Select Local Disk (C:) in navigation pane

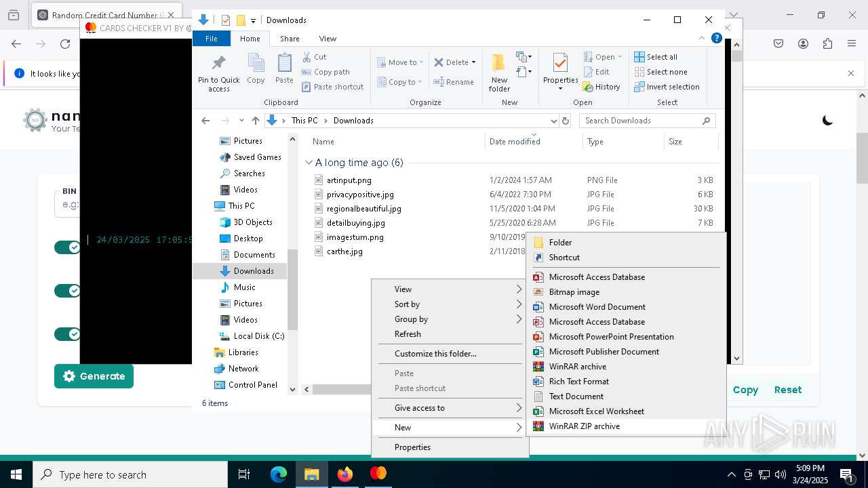pyautogui.click(x=251, y=336)
